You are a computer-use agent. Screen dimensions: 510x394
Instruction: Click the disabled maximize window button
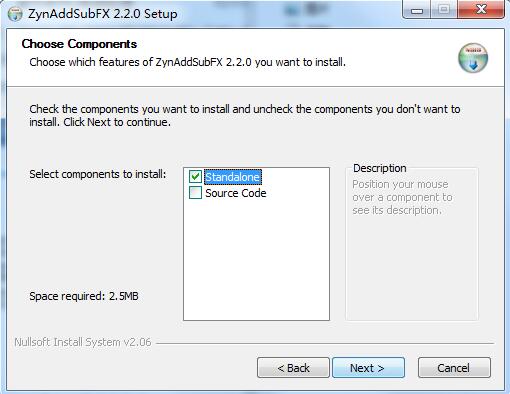point(444,10)
